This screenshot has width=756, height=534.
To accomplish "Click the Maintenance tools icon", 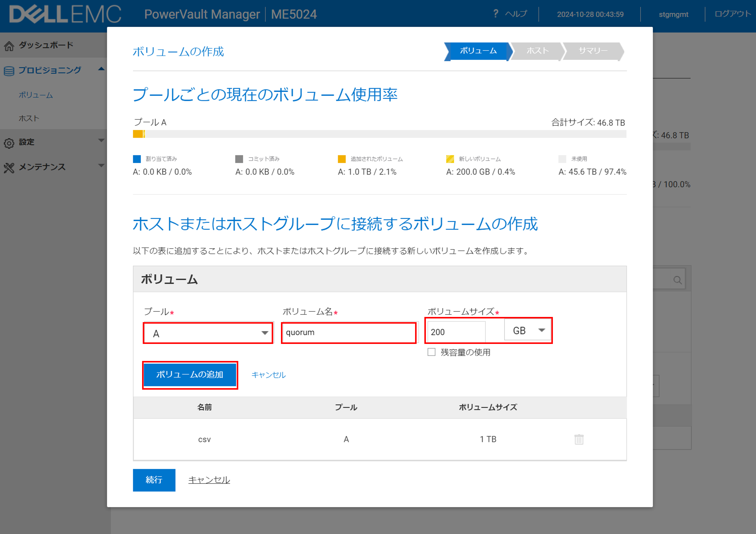I will click(9, 168).
